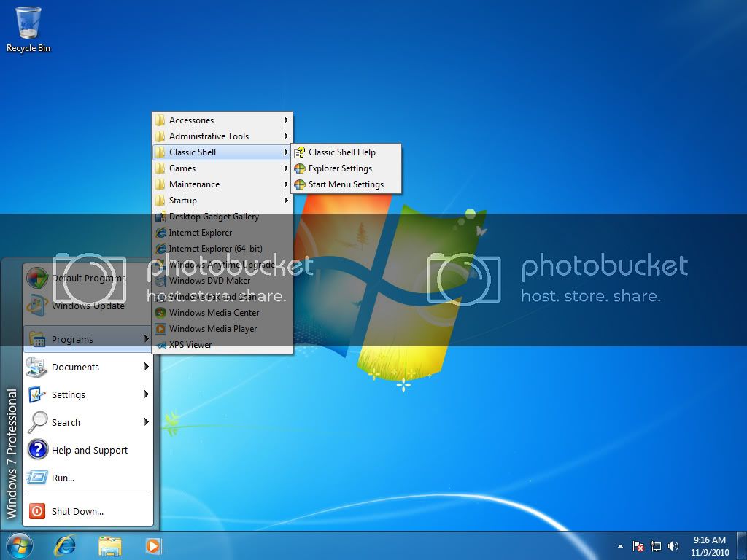Image resolution: width=747 pixels, height=560 pixels.
Task: Select the Classic Shell folder
Action: [x=222, y=152]
